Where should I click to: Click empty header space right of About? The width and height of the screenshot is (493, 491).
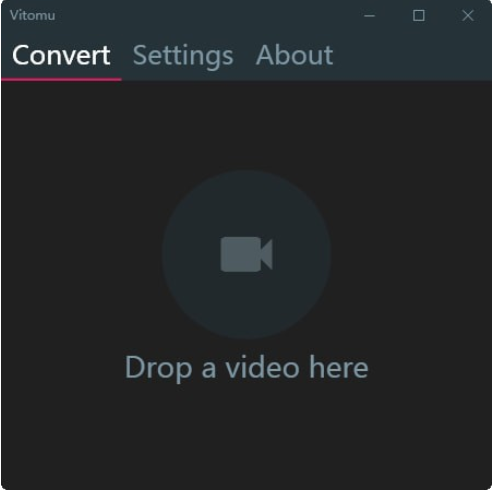coord(410,55)
